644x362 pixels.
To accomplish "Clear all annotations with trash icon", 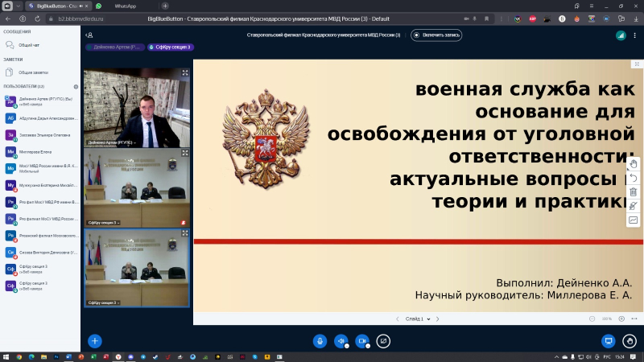I will coord(634,192).
